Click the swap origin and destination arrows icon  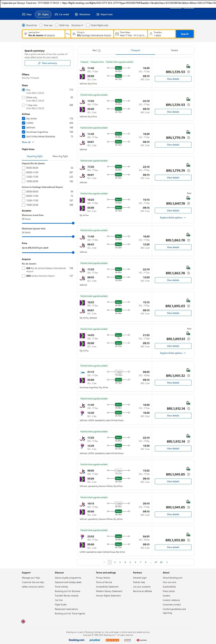pos(68,34)
